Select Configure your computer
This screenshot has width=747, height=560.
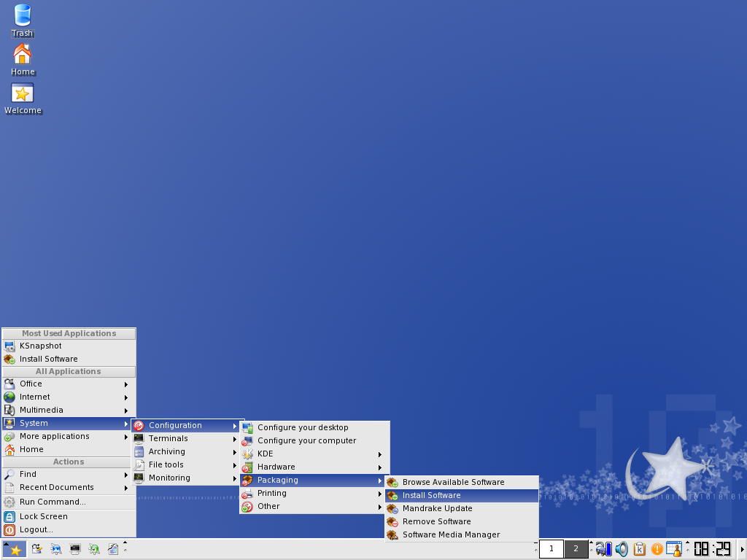[315, 441]
